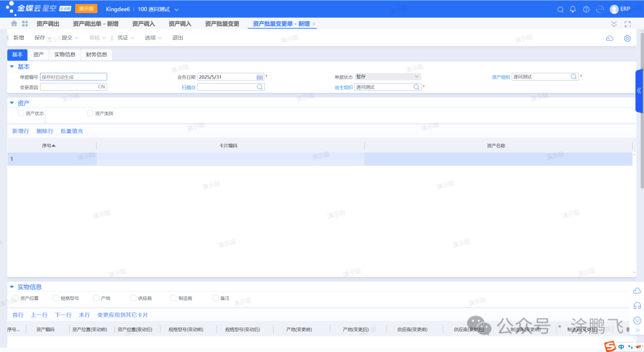The image size is (644, 352).
Task: Expand the 保存 dropdown arrow
Action: [x=50, y=38]
